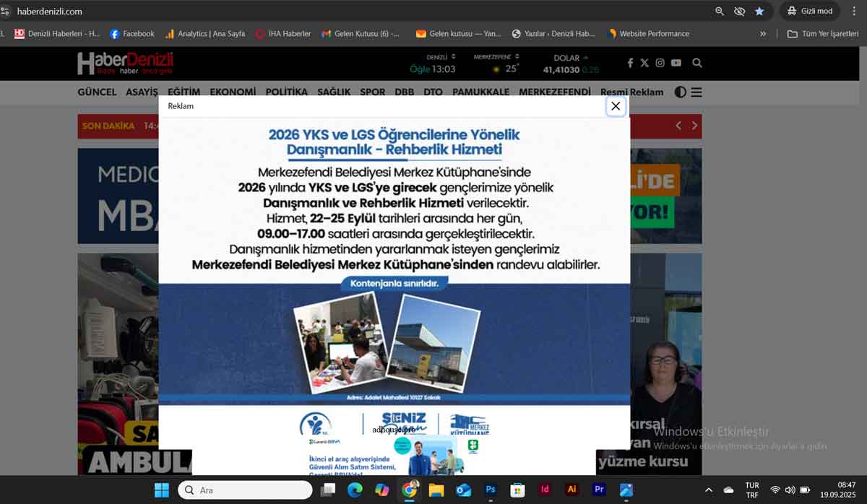The height and width of the screenshot is (504, 867).
Task: Click the zoom magnifier icon in address bar
Action: 720,11
